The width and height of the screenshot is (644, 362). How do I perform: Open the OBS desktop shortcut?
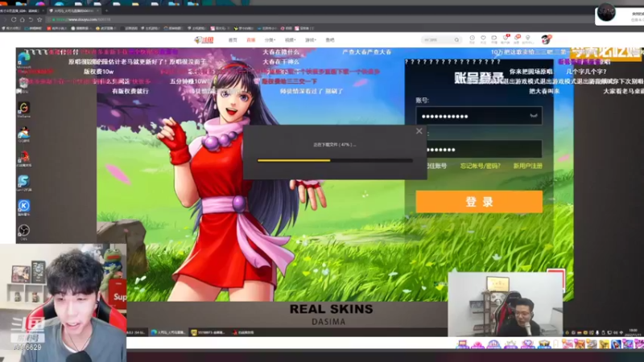24,232
